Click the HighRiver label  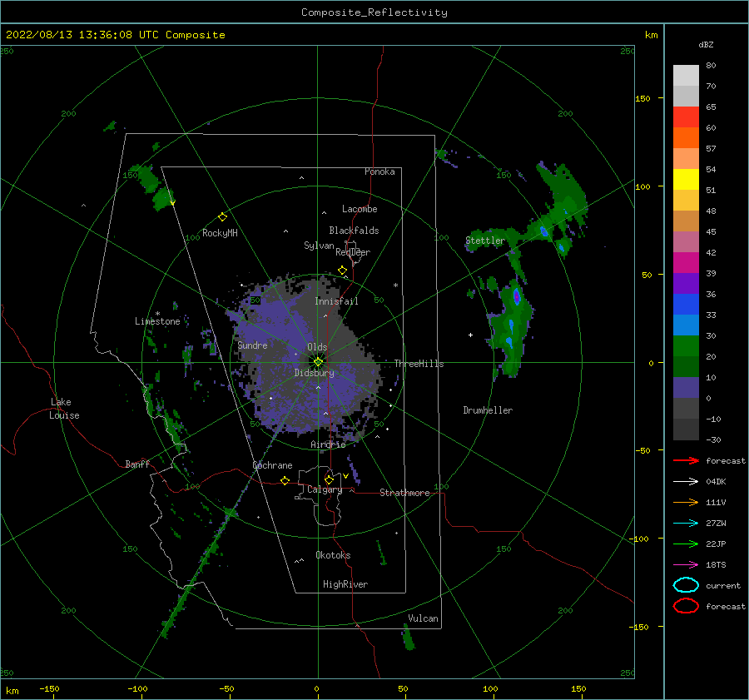[345, 584]
